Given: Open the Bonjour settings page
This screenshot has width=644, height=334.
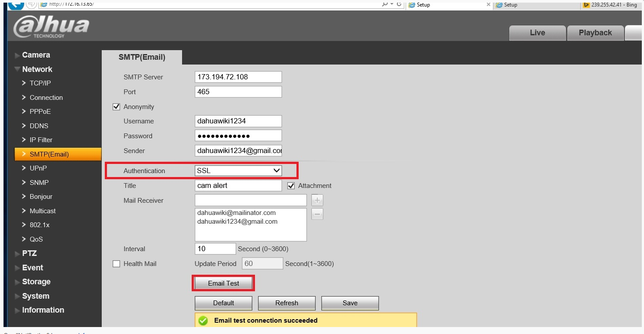Looking at the screenshot, I should [x=41, y=197].
